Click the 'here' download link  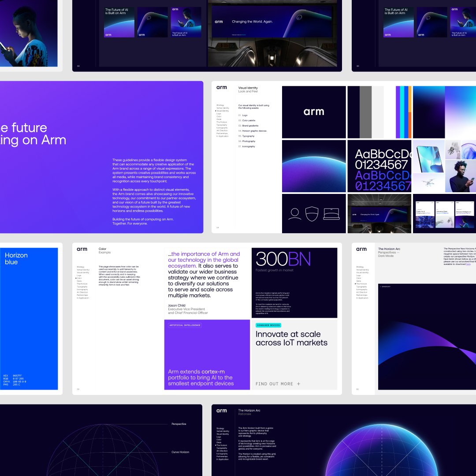point(468,264)
